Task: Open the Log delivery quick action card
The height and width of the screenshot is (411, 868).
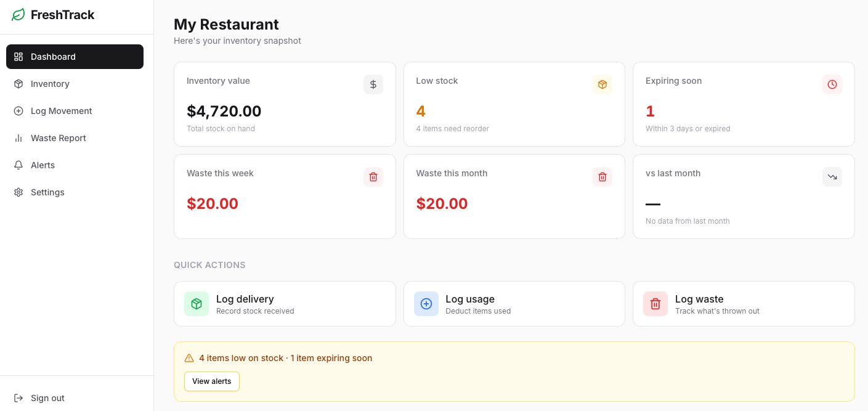Action: pyautogui.click(x=285, y=304)
